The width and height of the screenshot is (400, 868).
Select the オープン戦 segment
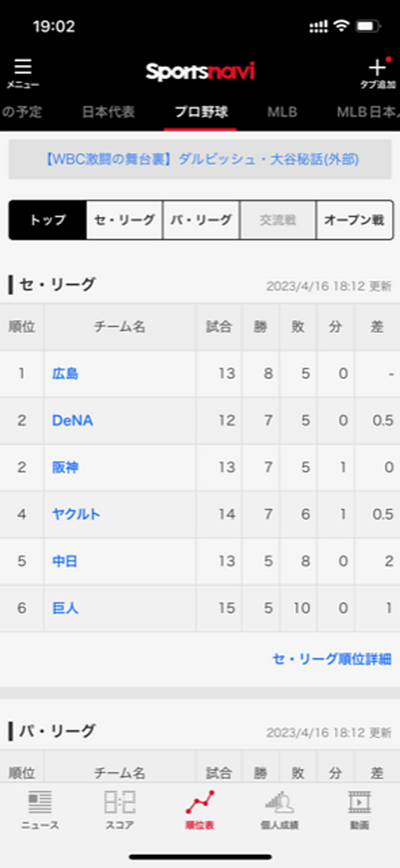point(355,220)
